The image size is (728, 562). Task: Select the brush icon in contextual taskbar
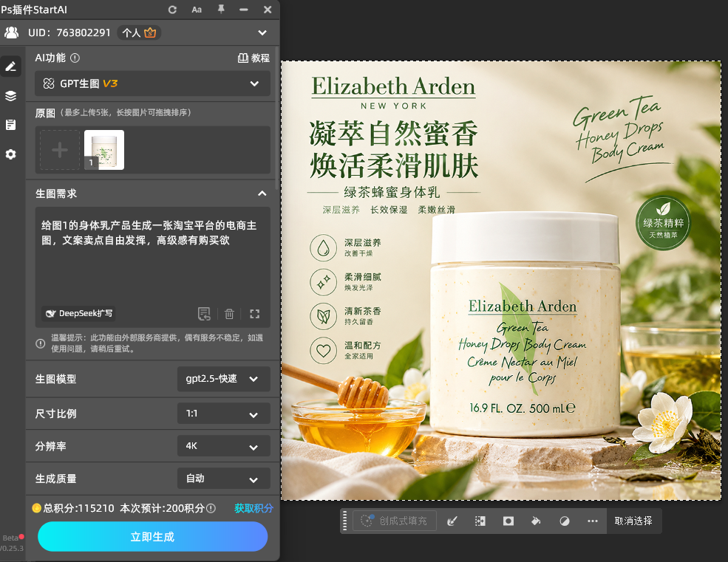pos(452,521)
